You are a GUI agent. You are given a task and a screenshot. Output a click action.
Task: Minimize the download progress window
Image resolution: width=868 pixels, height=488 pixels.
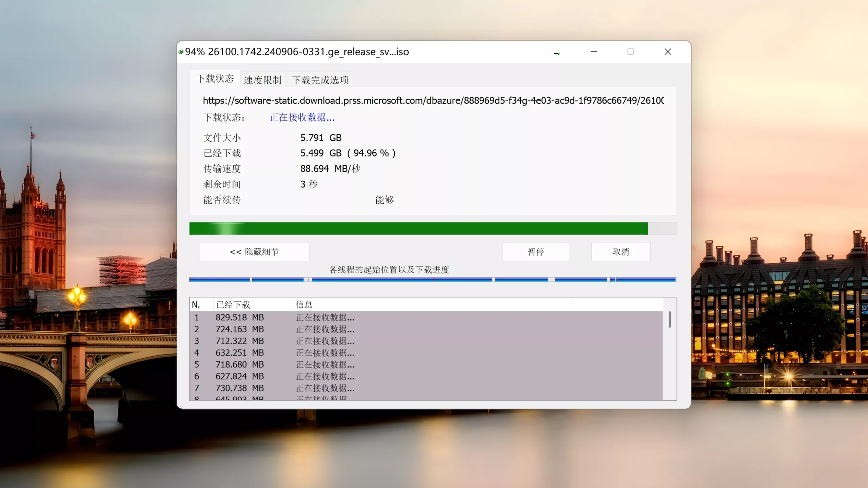594,52
